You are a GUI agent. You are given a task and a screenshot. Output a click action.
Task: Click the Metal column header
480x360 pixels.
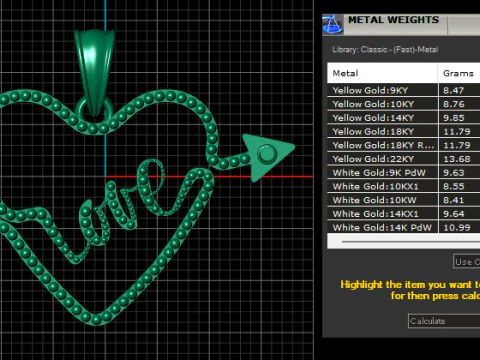point(382,73)
